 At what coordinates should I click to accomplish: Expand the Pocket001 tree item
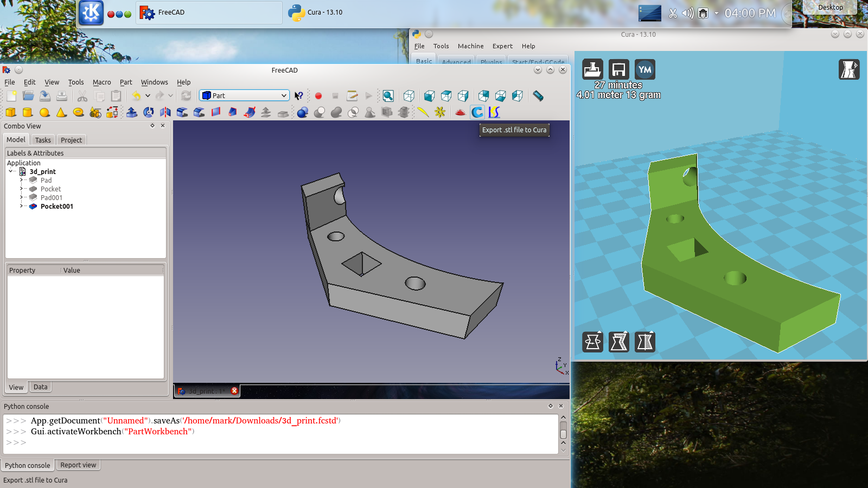(x=21, y=206)
